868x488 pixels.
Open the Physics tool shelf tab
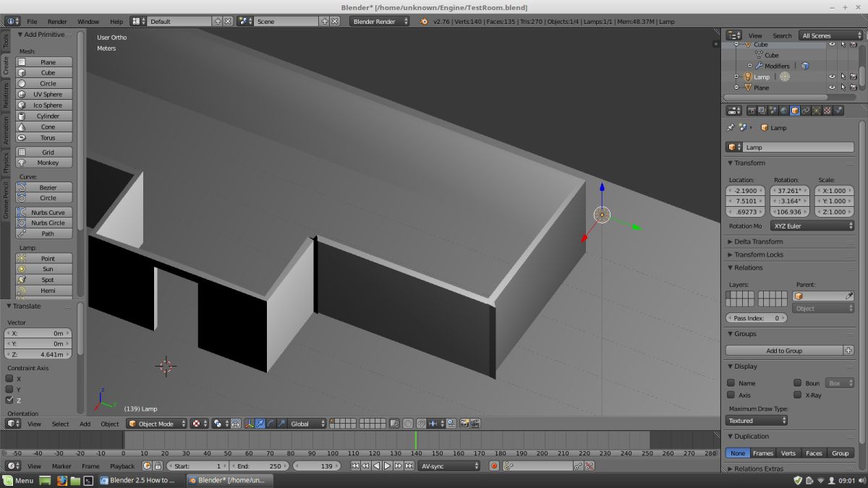pyautogui.click(x=6, y=163)
